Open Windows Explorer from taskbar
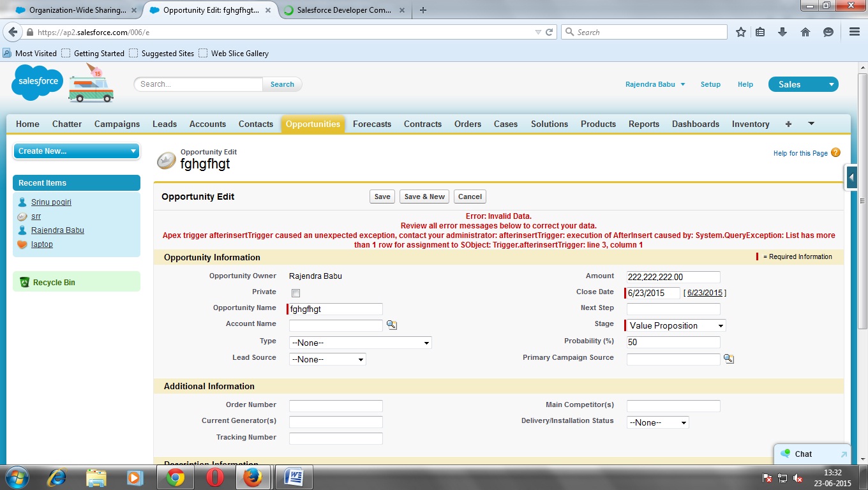 point(96,477)
